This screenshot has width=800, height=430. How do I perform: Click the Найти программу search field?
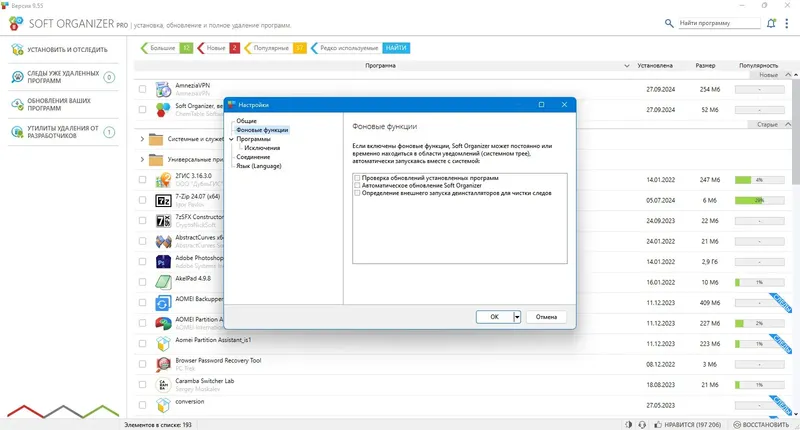coord(719,23)
